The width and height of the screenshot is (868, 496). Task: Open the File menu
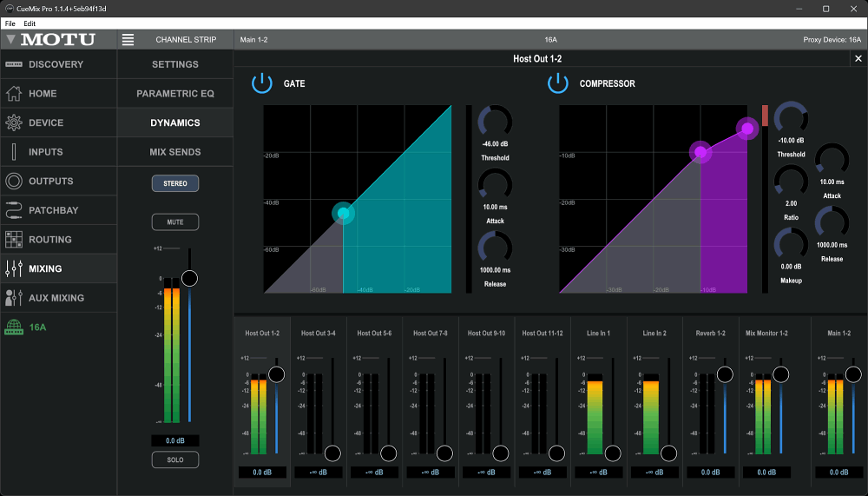click(x=10, y=23)
